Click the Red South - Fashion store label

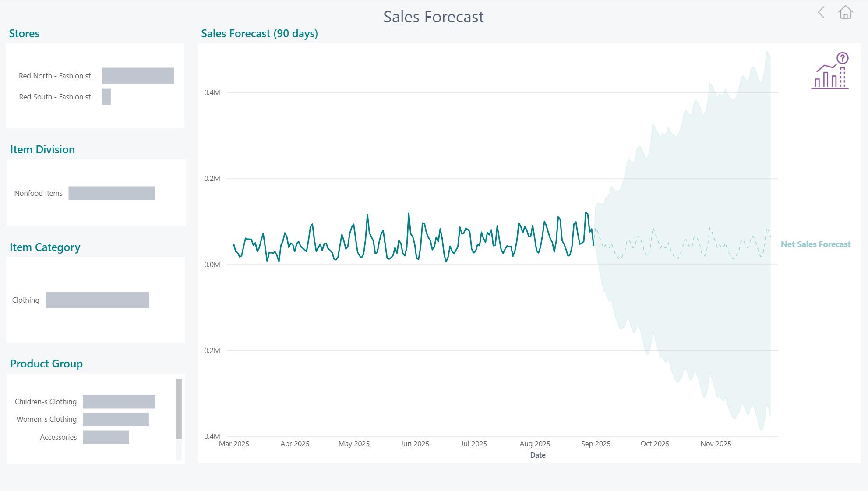click(x=57, y=97)
